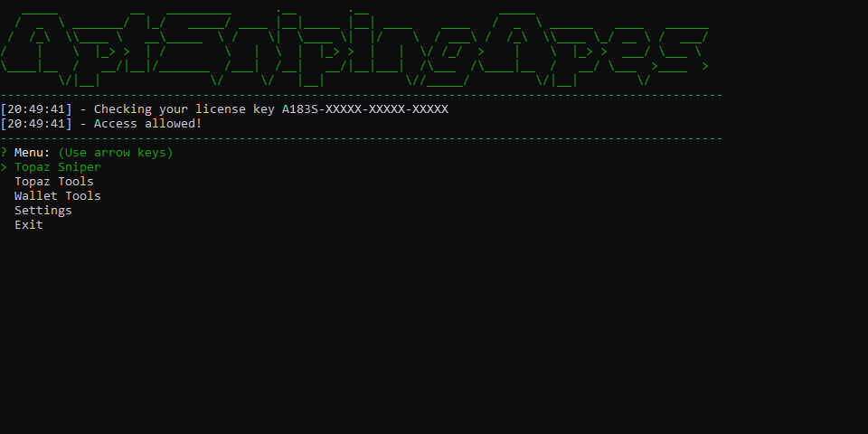The image size is (868, 434).
Task: Choose the Exit menu option
Action: [x=29, y=224]
